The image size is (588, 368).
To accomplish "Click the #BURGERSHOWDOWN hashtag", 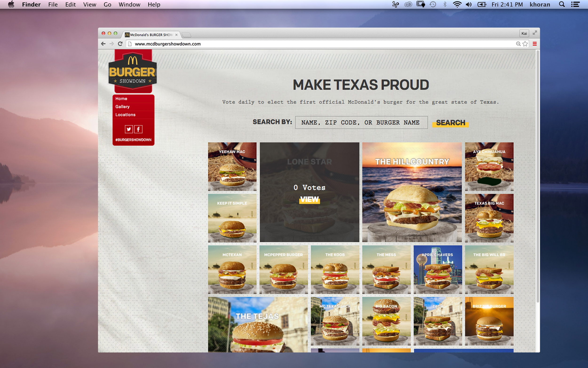I will (133, 140).
